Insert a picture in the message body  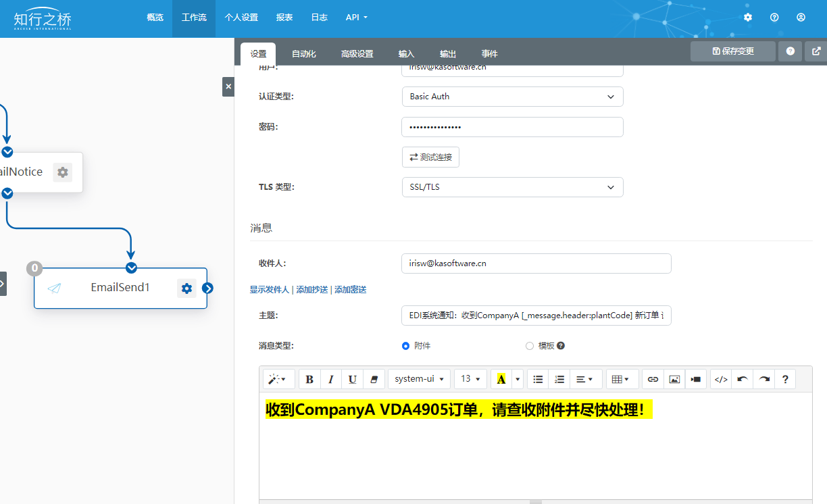(x=674, y=380)
